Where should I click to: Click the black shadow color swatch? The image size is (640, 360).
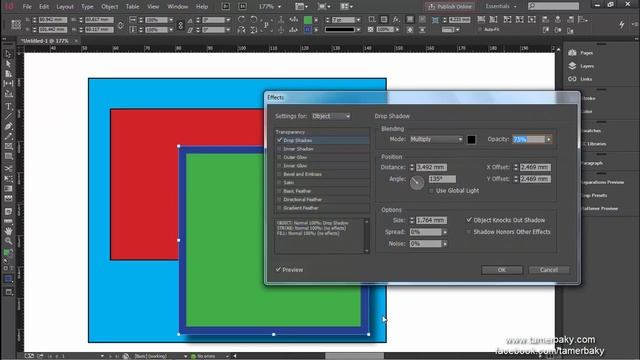[x=471, y=140]
